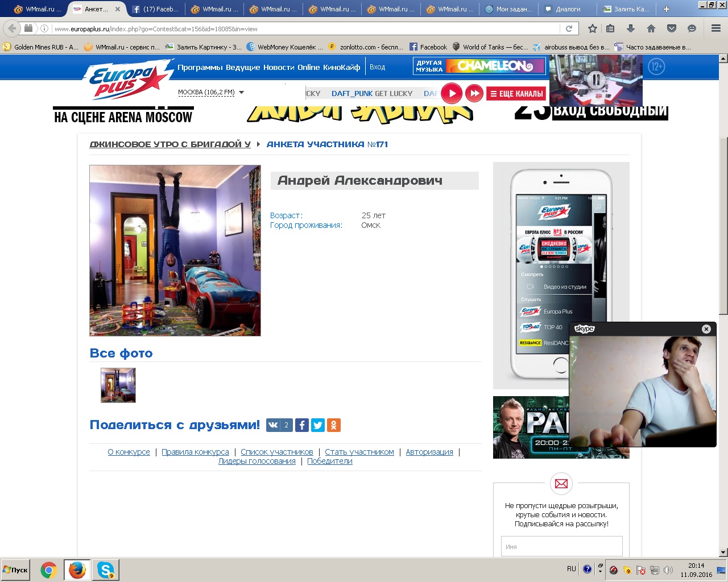Switch to Firefox on the taskbar
Screen dimensions: 728x582
77,570
